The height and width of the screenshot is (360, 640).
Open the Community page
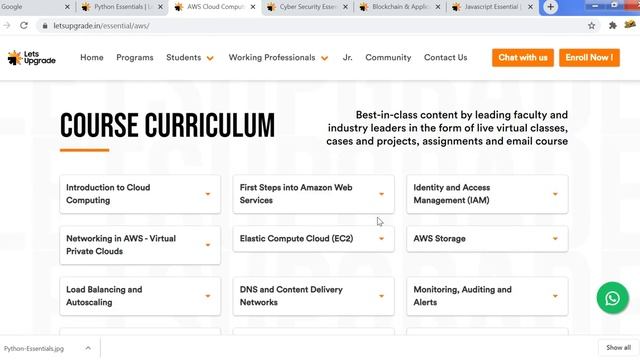pyautogui.click(x=388, y=58)
